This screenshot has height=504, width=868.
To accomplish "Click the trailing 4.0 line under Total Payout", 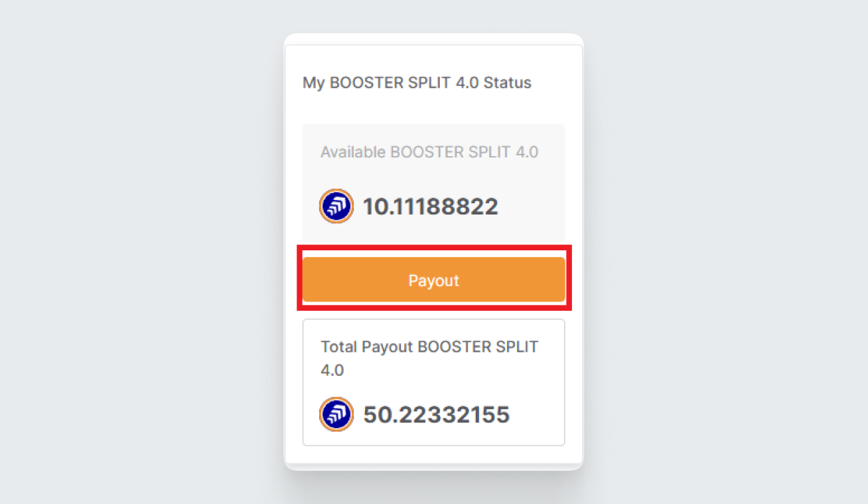I will pos(332,370).
